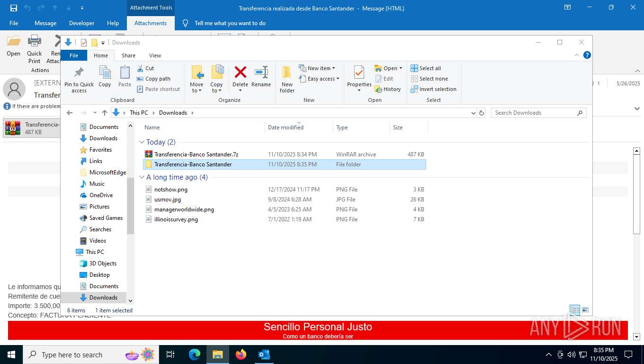644x364 pixels.
Task: Select managerworldwide.png file
Action: 284,209
